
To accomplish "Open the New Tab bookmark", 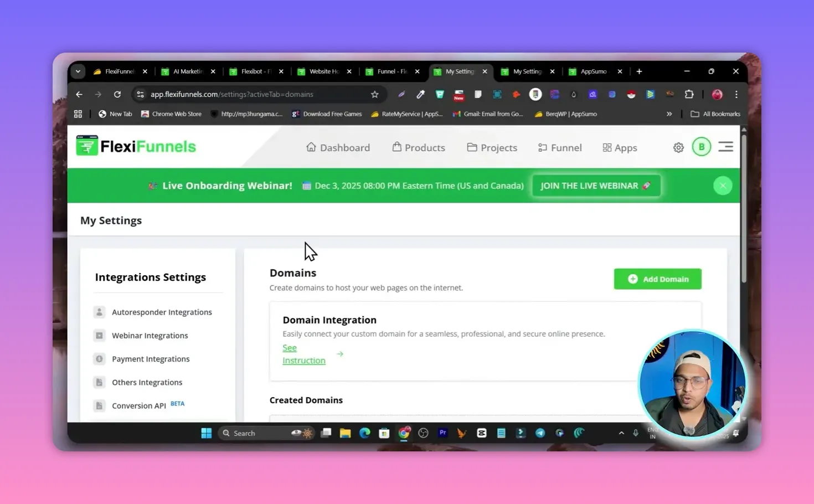I will (115, 114).
